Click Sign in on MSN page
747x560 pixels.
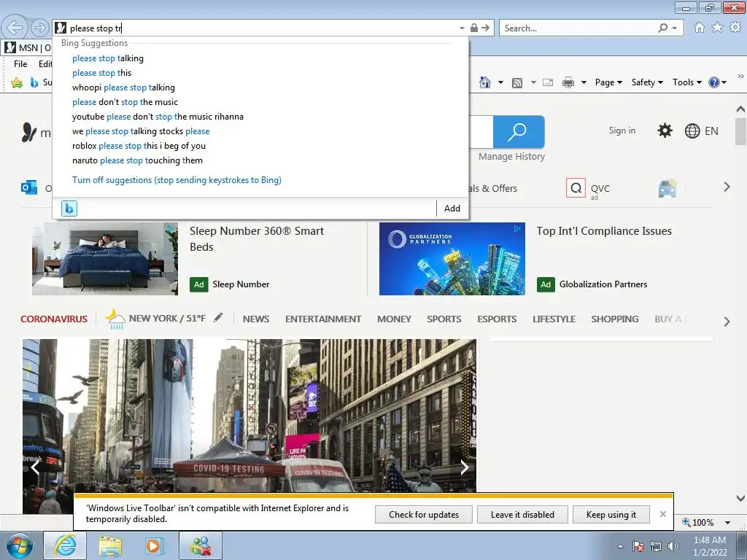coord(622,131)
